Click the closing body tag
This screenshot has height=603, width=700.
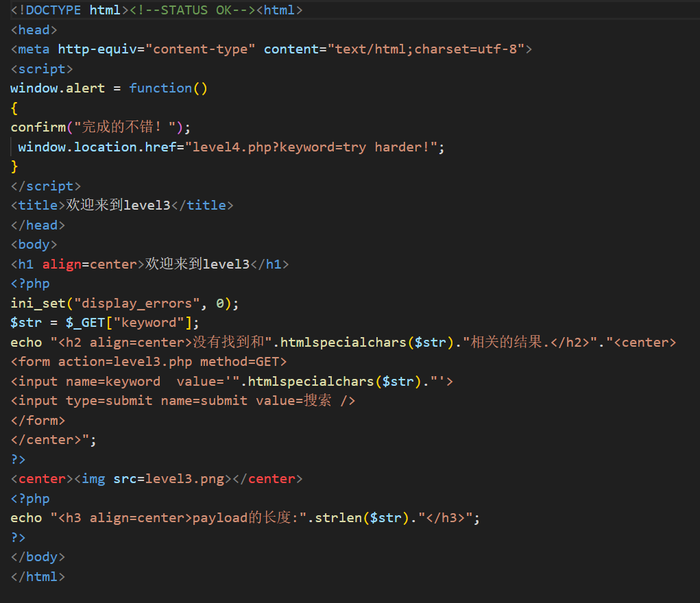click(38, 557)
